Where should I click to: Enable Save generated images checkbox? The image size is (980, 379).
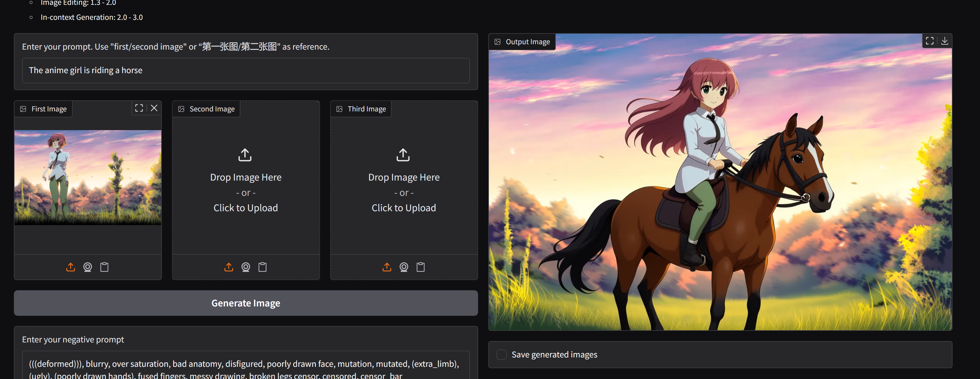502,355
